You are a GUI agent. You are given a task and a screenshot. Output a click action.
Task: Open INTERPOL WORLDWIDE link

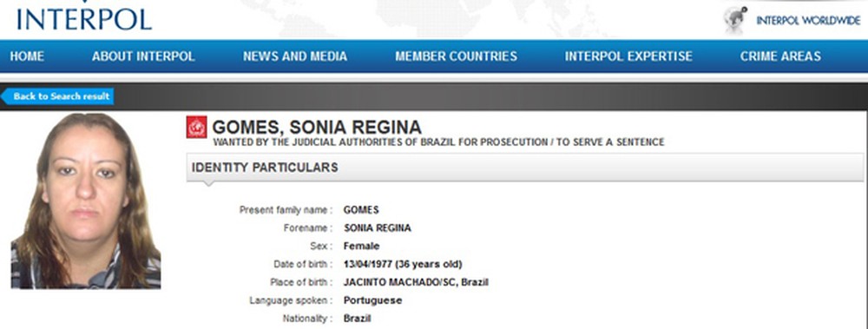point(808,21)
